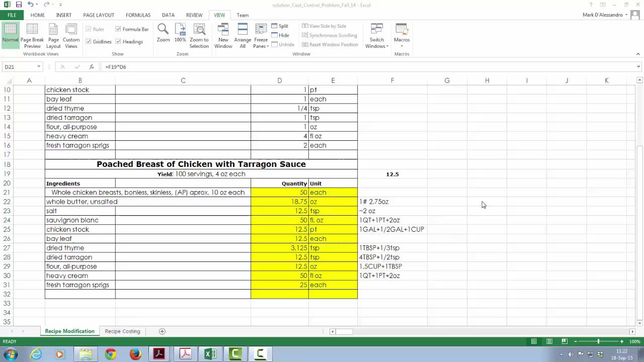Click the zoom slider in status bar
644x362 pixels.
click(598, 341)
